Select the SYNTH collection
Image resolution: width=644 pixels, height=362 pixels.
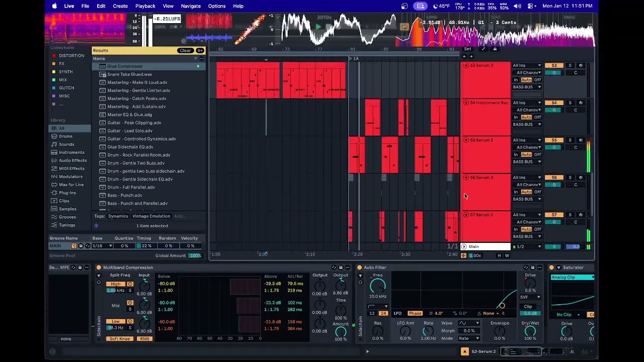[x=65, y=72]
